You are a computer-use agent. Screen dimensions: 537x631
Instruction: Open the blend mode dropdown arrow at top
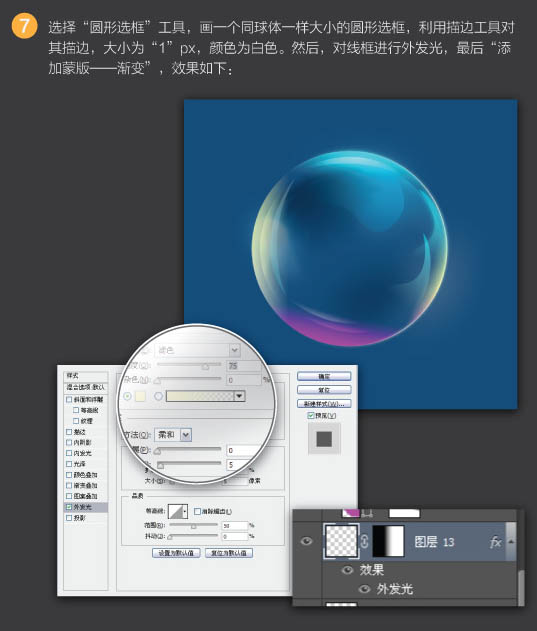point(235,350)
